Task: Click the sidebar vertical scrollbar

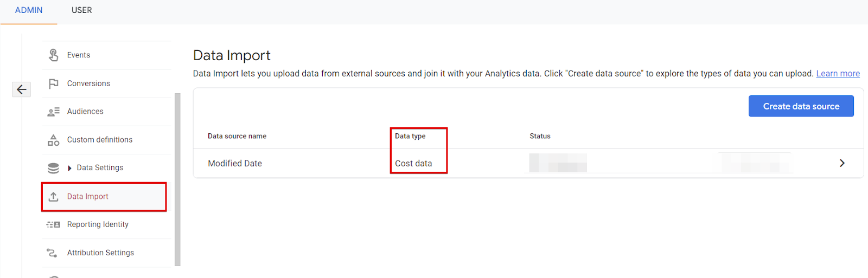Action: click(x=177, y=179)
